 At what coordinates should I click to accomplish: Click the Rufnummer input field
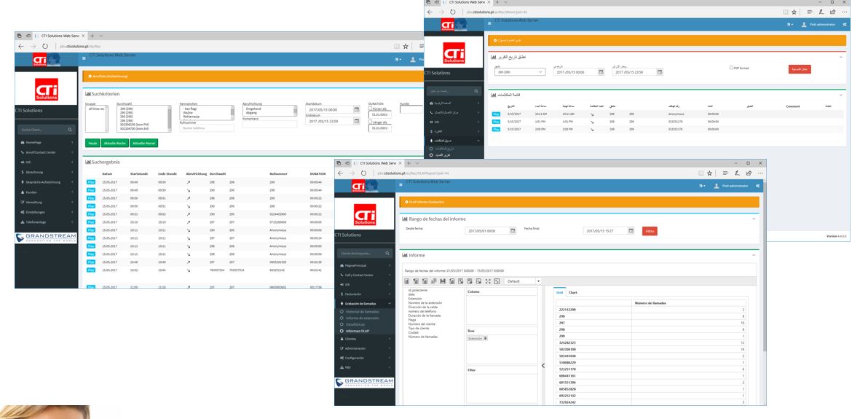207,128
